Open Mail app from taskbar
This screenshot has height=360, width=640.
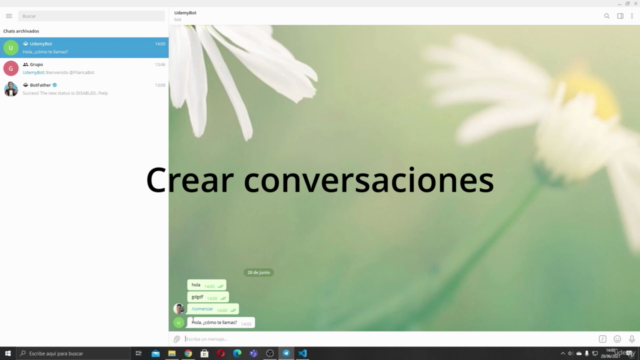(x=156, y=353)
